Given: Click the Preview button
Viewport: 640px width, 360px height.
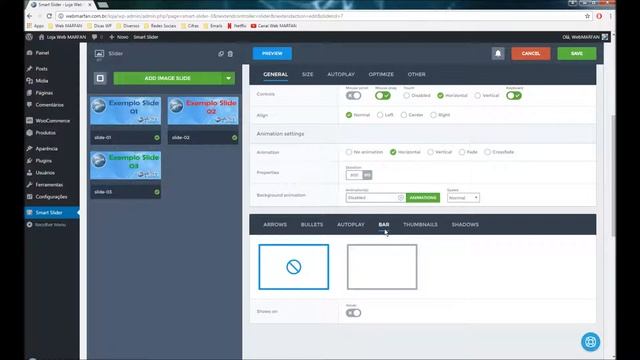Looking at the screenshot, I should (x=272, y=53).
